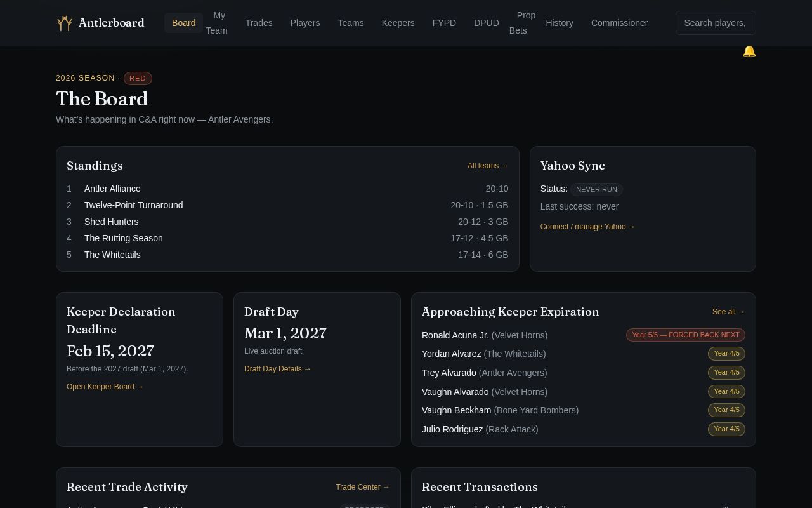
Task: Open the DPUD page
Action: tap(487, 23)
